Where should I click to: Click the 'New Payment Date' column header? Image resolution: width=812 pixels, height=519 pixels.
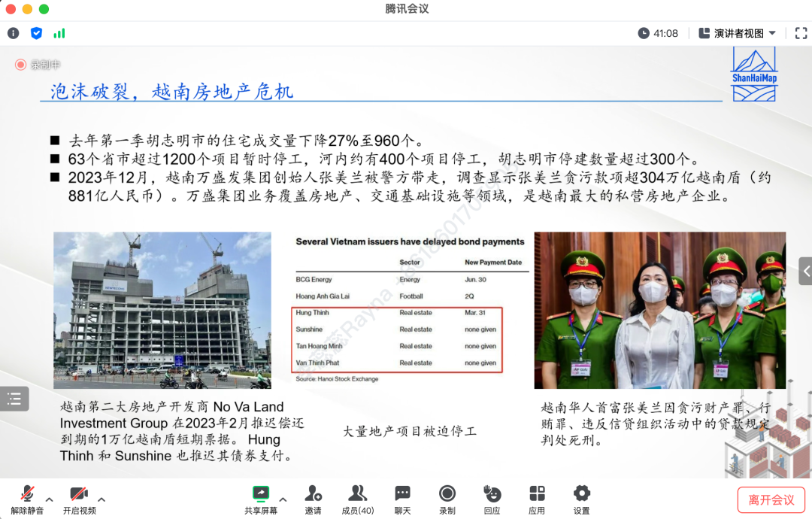point(493,263)
